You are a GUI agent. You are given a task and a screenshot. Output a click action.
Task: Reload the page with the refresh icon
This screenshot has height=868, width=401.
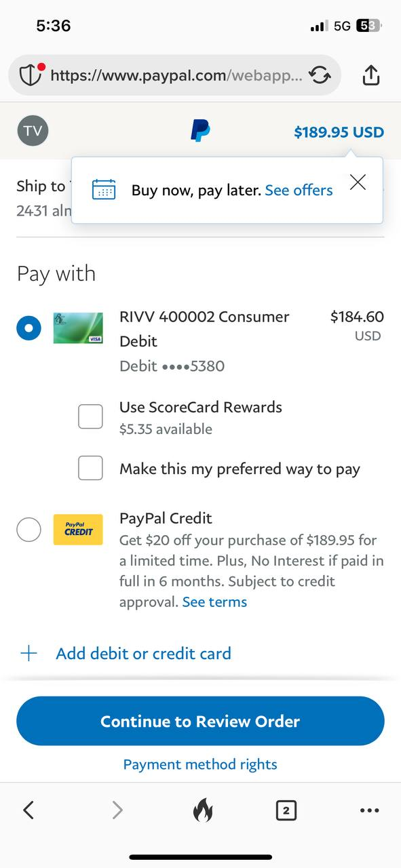pos(320,75)
